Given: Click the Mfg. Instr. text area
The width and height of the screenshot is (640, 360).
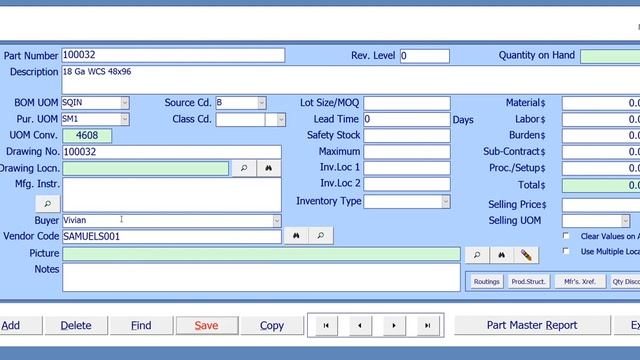Looking at the screenshot, I should coord(172,195).
